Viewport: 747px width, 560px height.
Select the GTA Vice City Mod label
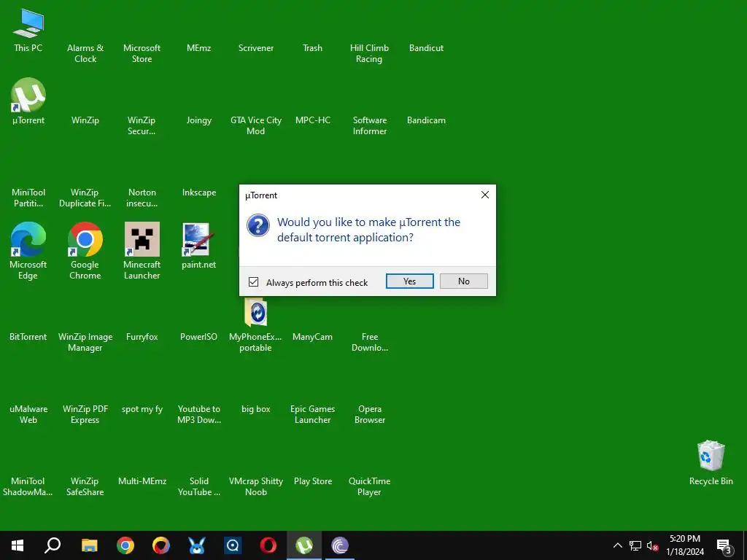(256, 125)
